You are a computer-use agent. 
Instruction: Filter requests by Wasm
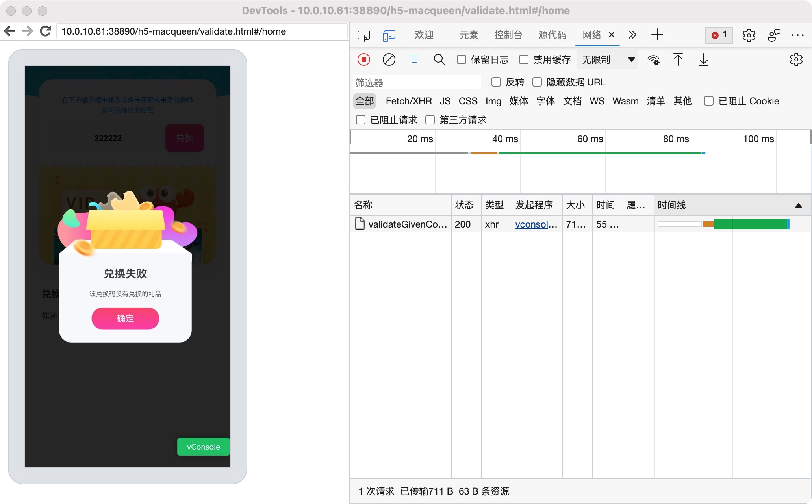[x=625, y=101]
